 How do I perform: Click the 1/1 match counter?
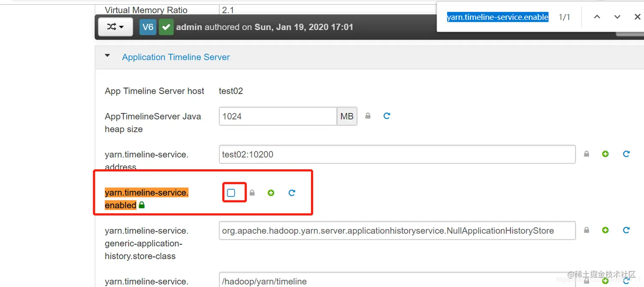tap(564, 17)
